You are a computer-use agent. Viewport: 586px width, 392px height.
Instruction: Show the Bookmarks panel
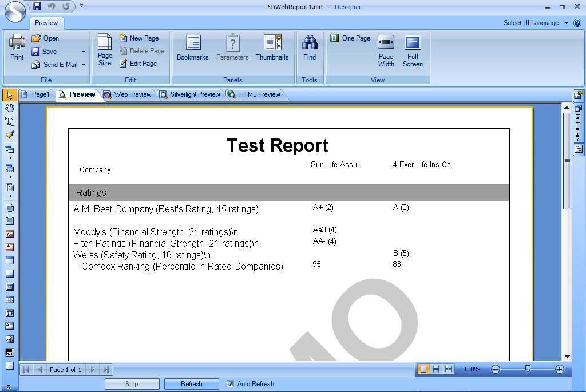pos(192,48)
